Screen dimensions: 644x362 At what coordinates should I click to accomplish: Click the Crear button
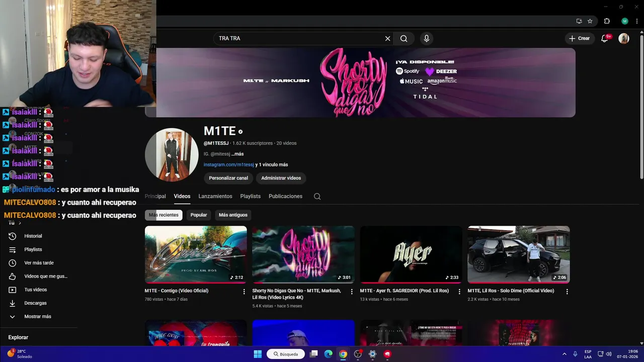coord(579,38)
